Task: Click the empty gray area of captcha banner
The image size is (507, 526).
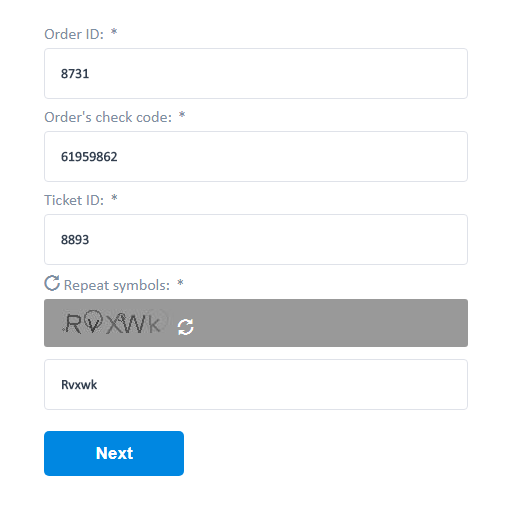Action: coord(331,323)
